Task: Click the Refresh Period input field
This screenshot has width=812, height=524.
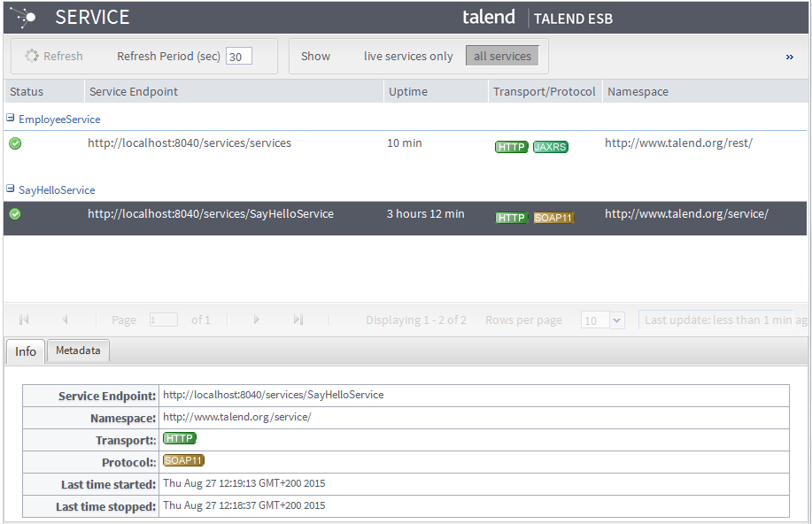Action: click(239, 57)
